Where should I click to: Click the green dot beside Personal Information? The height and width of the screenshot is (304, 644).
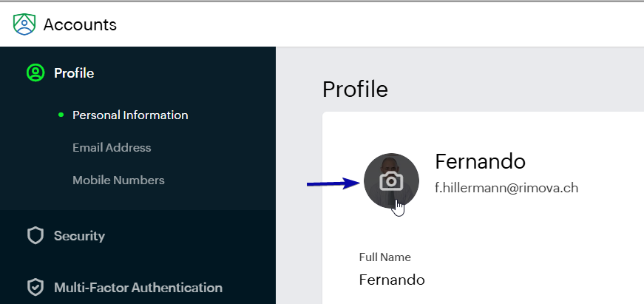click(61, 115)
